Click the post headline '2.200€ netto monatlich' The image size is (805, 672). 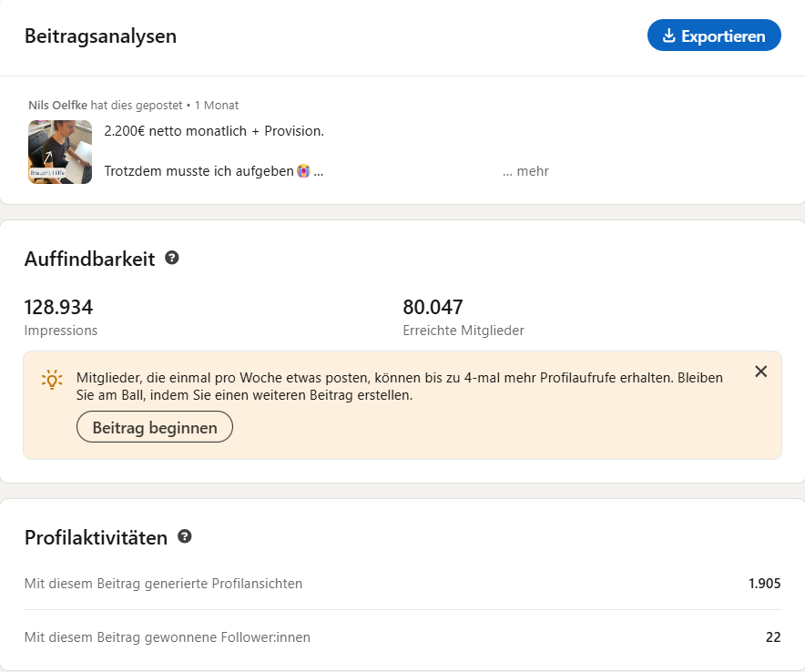pyautogui.click(x=214, y=131)
